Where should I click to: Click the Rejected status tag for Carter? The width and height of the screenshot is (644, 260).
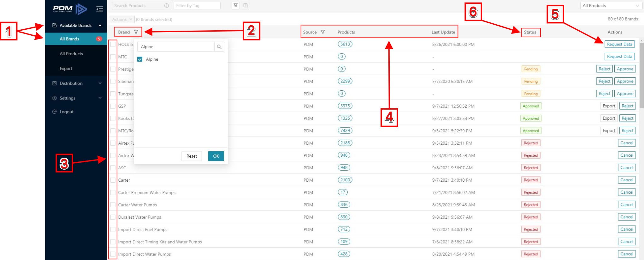(531, 180)
